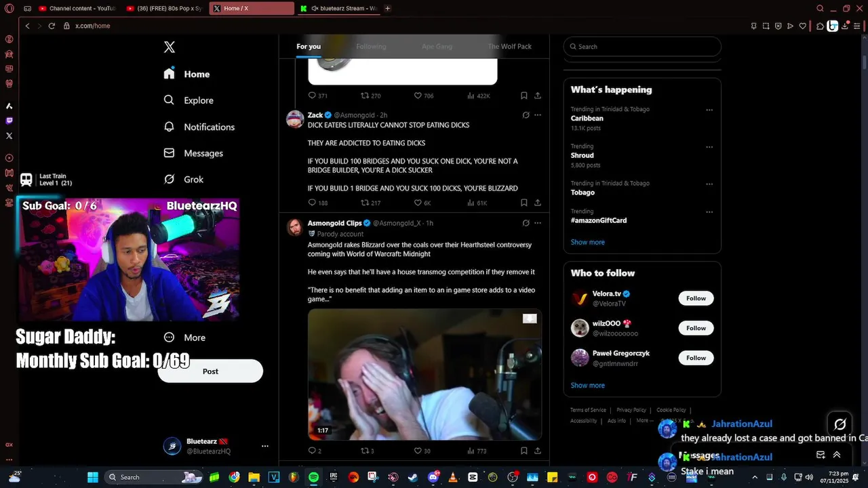Click the Post button

coord(210,371)
